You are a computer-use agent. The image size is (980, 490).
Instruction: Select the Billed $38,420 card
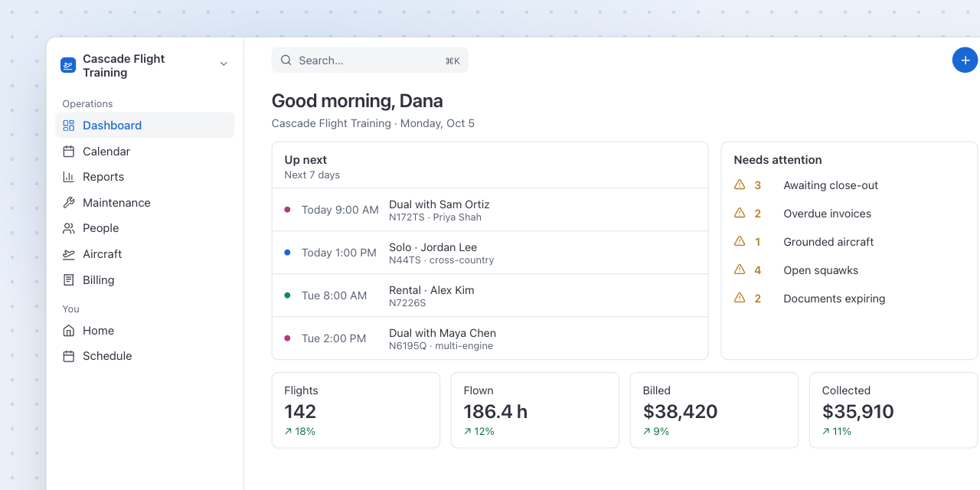(714, 410)
